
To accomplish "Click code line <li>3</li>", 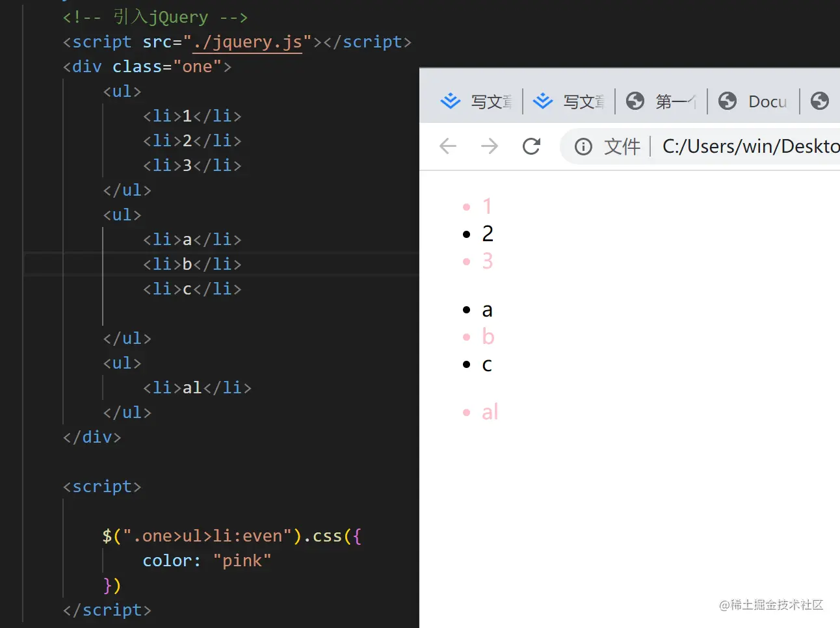I will pos(192,166).
